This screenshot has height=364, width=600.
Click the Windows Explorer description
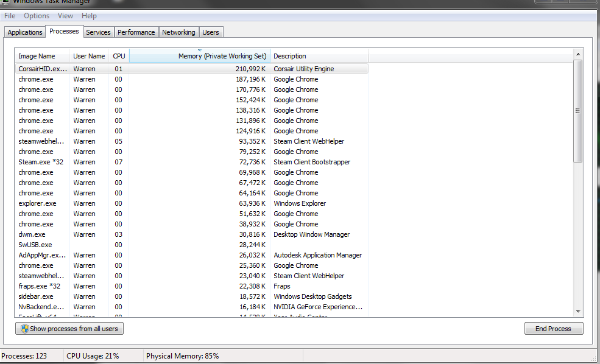[300, 203]
